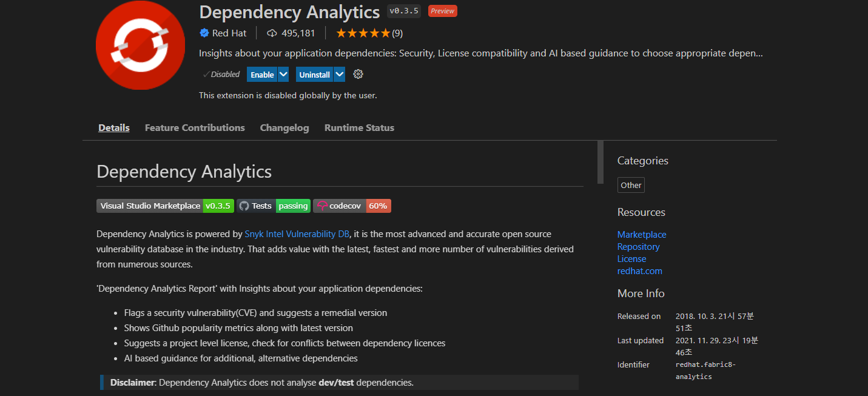Click the Last updated date value
The image size is (868, 396).
[x=717, y=346]
